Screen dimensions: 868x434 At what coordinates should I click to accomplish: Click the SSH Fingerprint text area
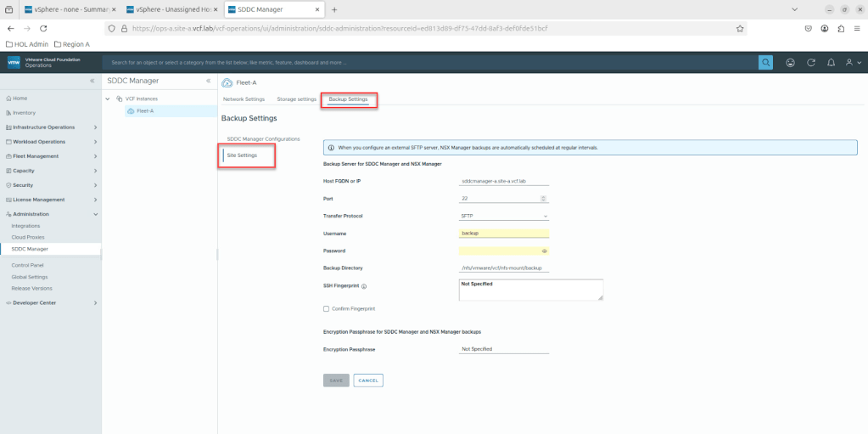(x=531, y=290)
